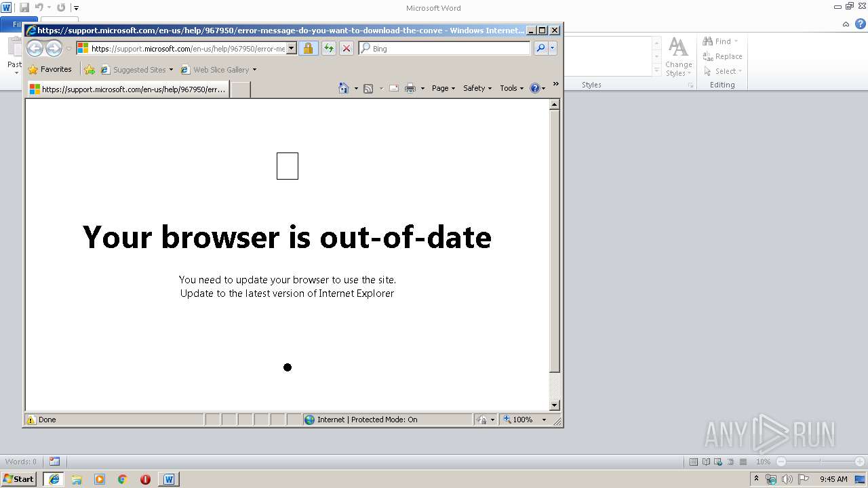Expand the zoom level dropdown arrow

[544, 420]
